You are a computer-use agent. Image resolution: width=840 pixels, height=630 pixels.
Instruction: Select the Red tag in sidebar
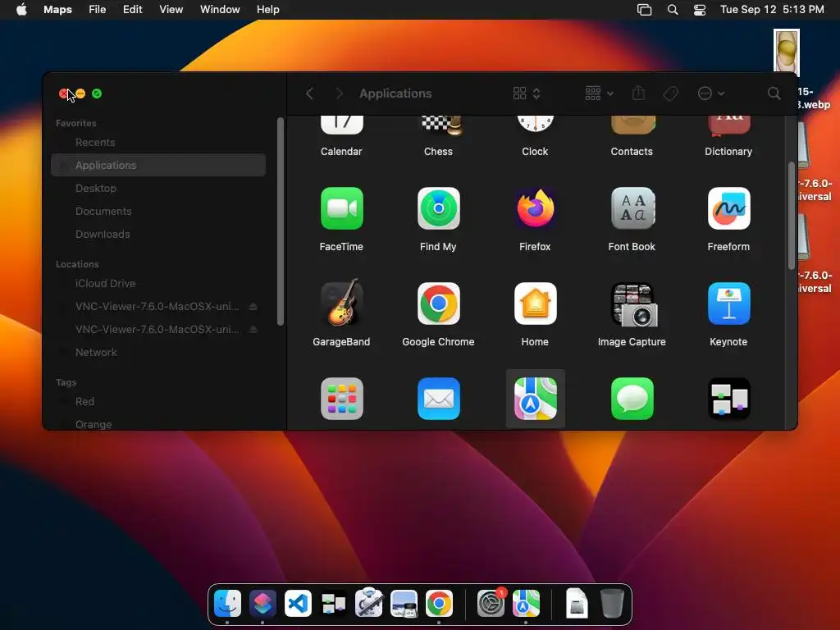[x=158, y=401]
